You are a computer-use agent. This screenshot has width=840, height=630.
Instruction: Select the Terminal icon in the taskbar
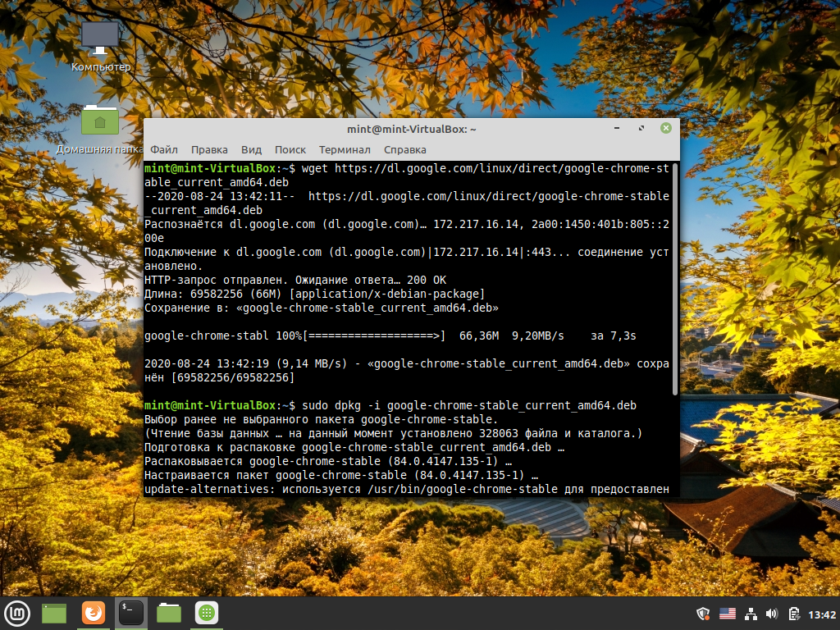(131, 614)
